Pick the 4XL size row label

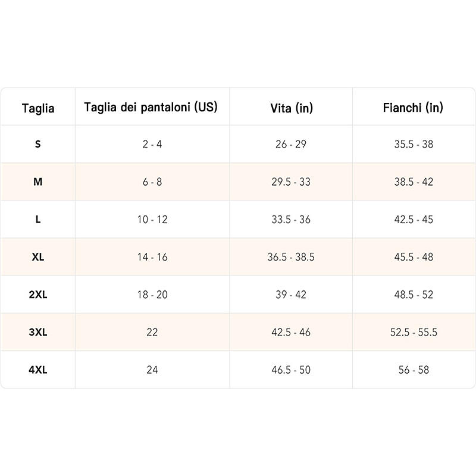coord(38,369)
